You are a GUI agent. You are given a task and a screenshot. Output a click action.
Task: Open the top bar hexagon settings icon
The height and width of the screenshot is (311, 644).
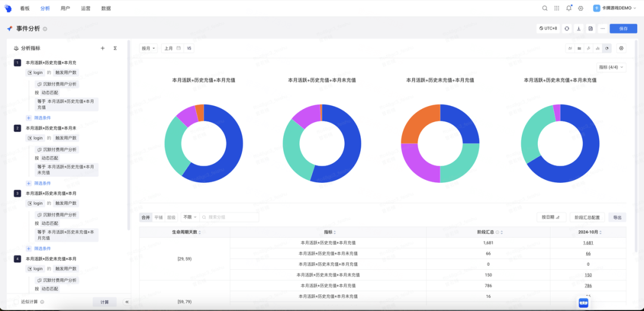(x=580, y=8)
